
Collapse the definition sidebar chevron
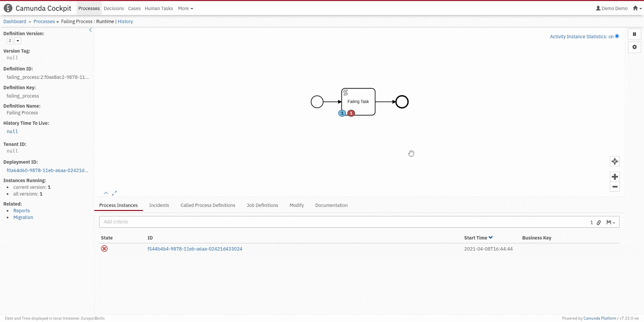(91, 30)
